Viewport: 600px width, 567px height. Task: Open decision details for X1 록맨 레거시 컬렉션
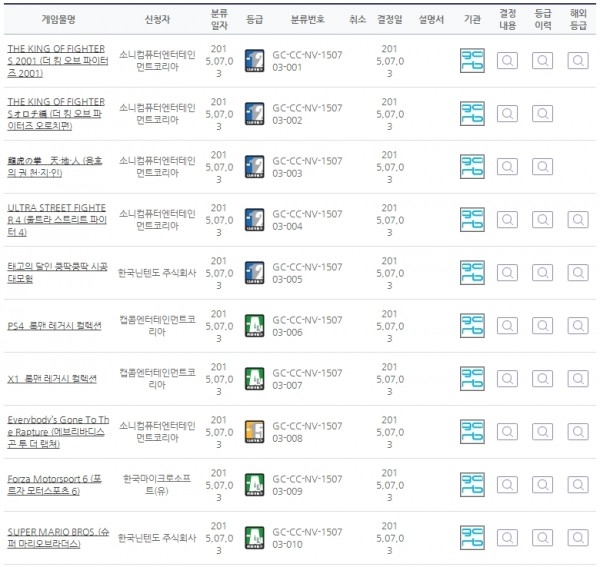(507, 378)
